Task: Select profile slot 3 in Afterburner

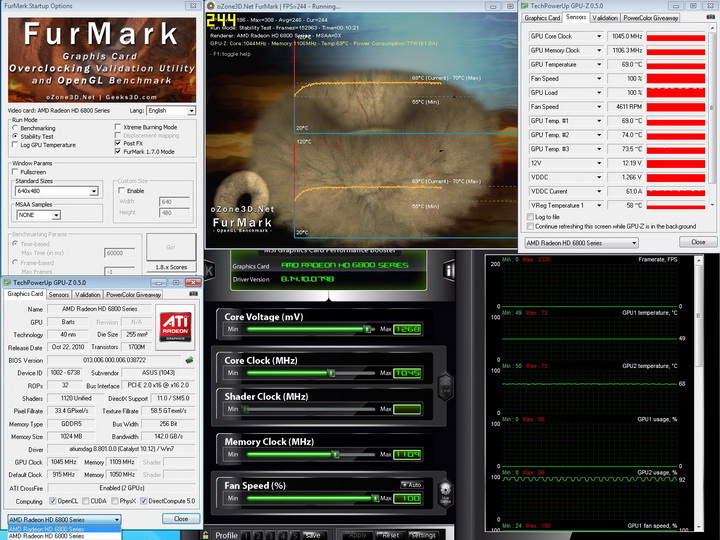Action: click(270, 535)
